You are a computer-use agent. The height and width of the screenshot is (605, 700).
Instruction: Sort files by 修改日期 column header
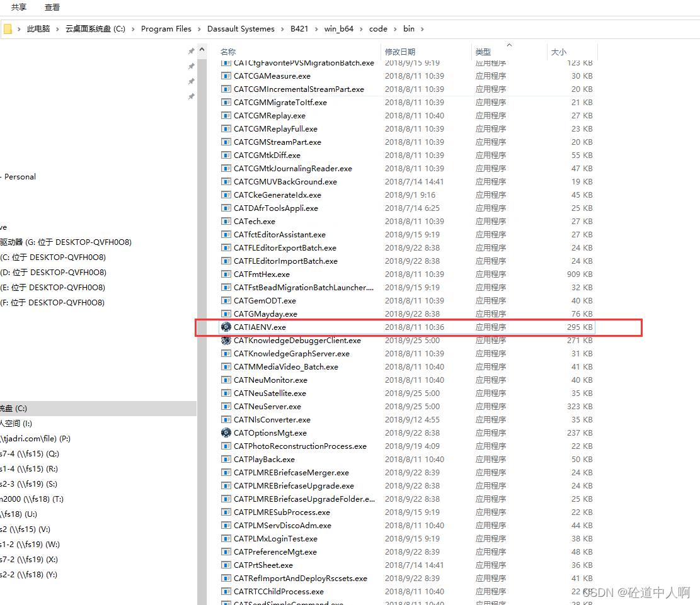click(x=400, y=52)
